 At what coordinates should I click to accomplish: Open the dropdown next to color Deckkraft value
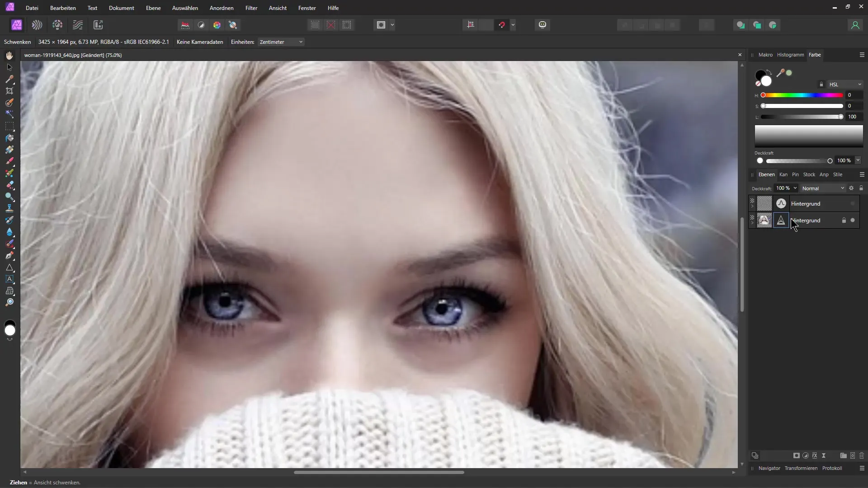858,160
